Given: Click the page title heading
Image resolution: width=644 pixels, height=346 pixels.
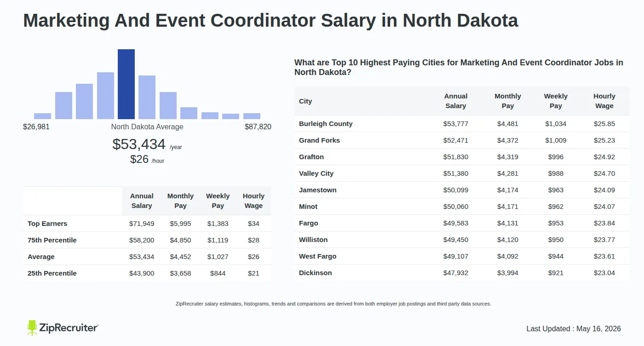Looking at the screenshot, I should point(270,20).
